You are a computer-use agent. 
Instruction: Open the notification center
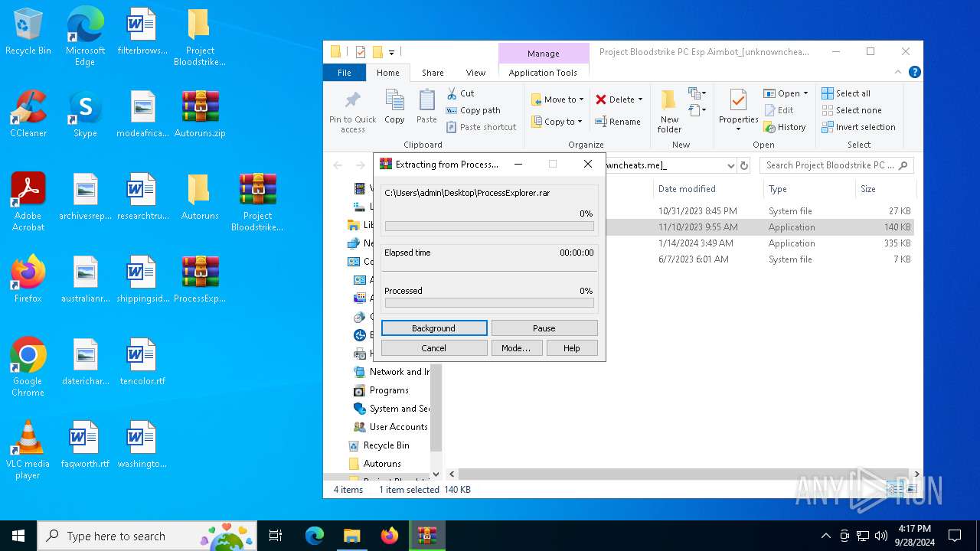point(955,536)
